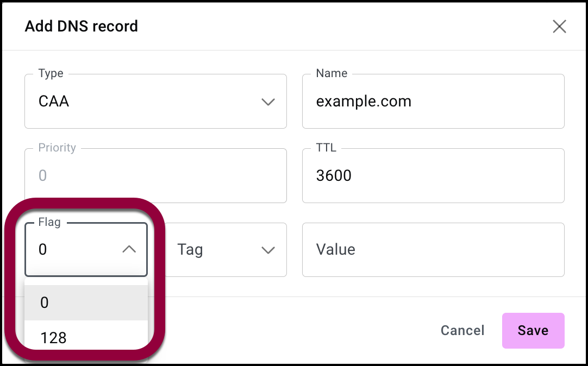Close the Add DNS record dialog

(559, 27)
